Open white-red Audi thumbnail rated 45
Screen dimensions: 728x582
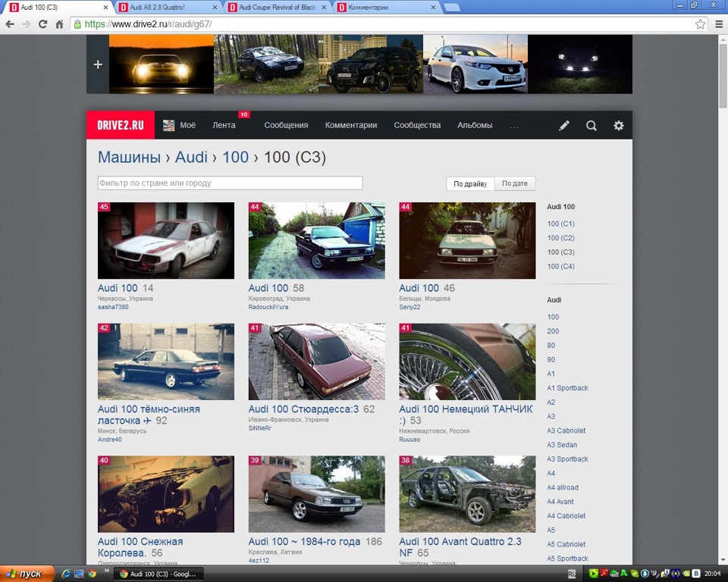tap(166, 240)
